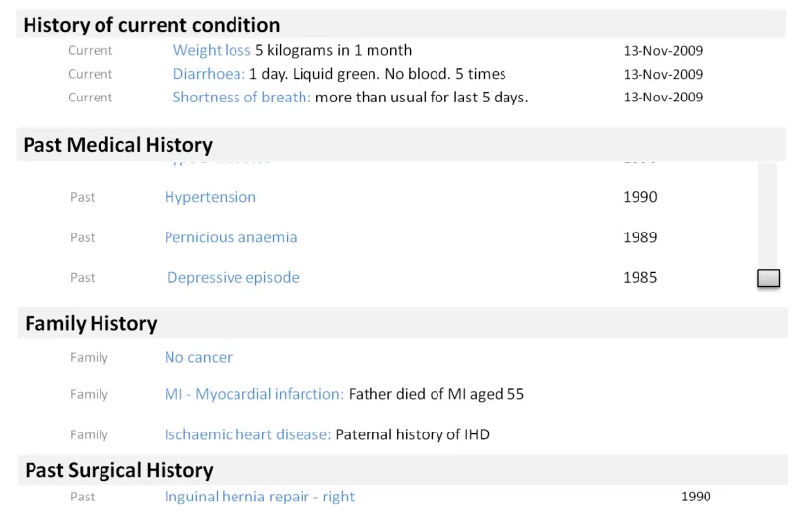Screen dimensions: 807x532
Task: Click the 1990 date beside Hypertension
Action: pyautogui.click(x=639, y=197)
